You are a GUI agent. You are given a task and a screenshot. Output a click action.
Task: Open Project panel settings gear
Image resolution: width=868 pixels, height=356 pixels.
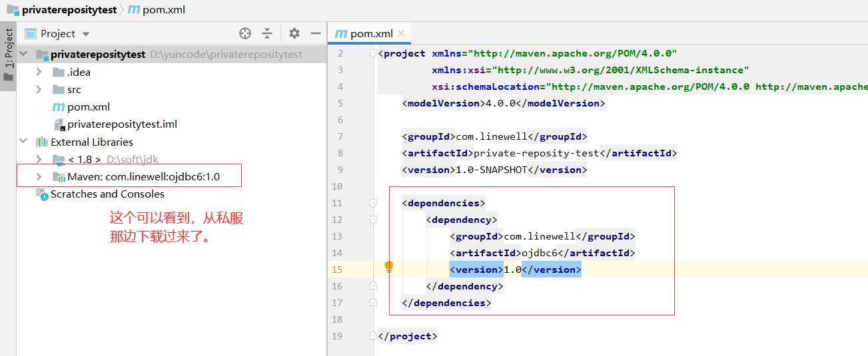tap(294, 33)
